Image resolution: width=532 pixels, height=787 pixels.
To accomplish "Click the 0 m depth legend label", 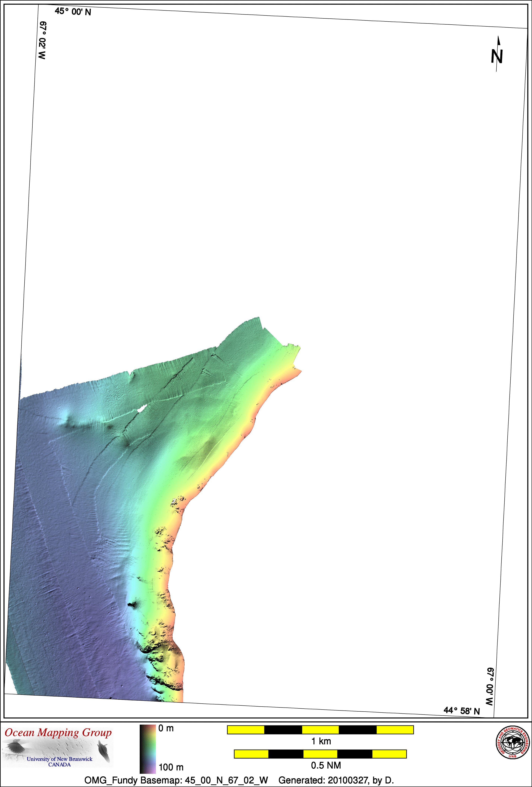I will tap(166, 728).
